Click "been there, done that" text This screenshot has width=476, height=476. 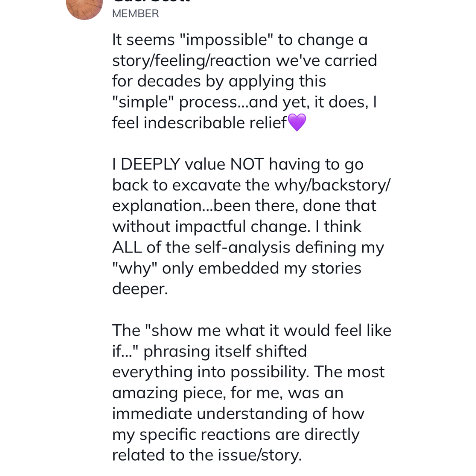[295, 205]
